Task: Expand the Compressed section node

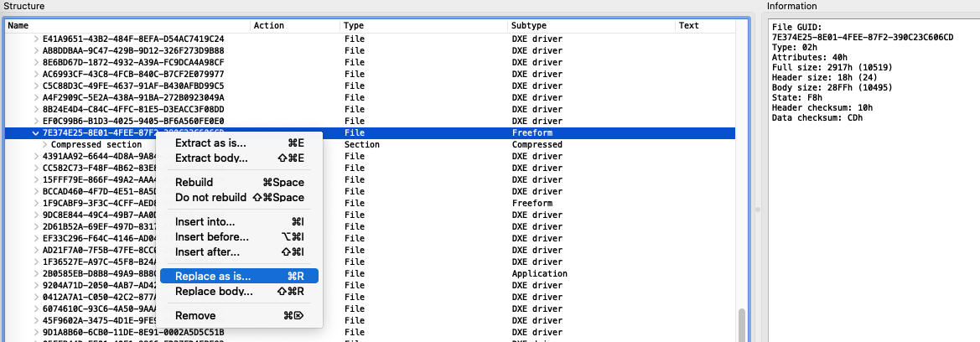Action: pos(44,144)
